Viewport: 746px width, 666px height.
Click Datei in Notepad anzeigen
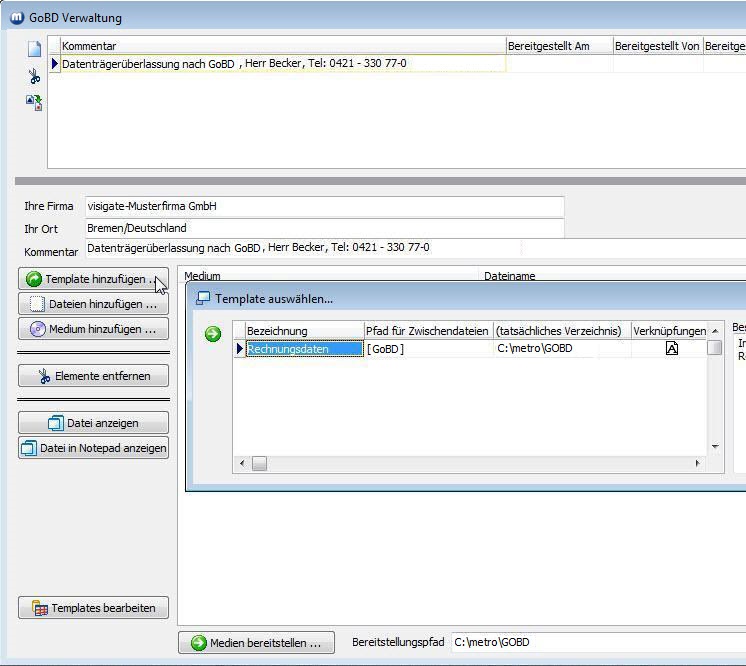click(x=93, y=448)
